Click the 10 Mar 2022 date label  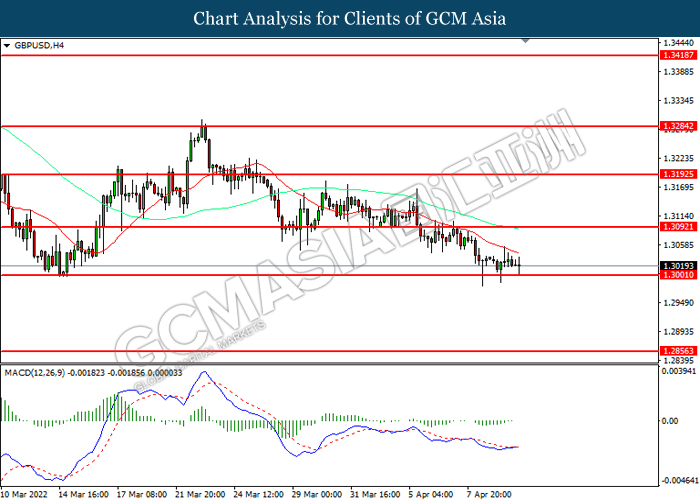coord(24,494)
